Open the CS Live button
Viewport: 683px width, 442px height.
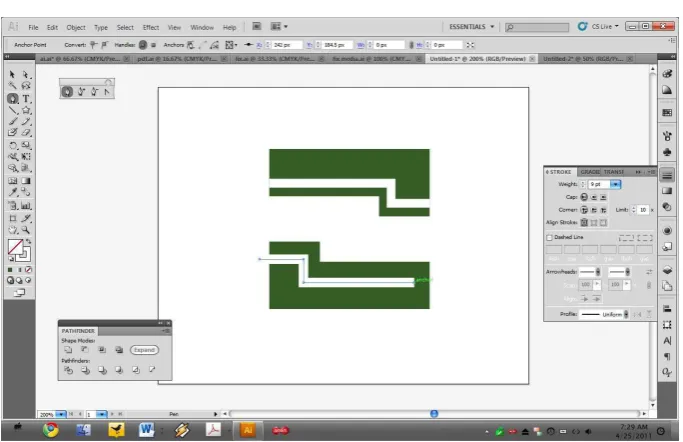(x=598, y=27)
